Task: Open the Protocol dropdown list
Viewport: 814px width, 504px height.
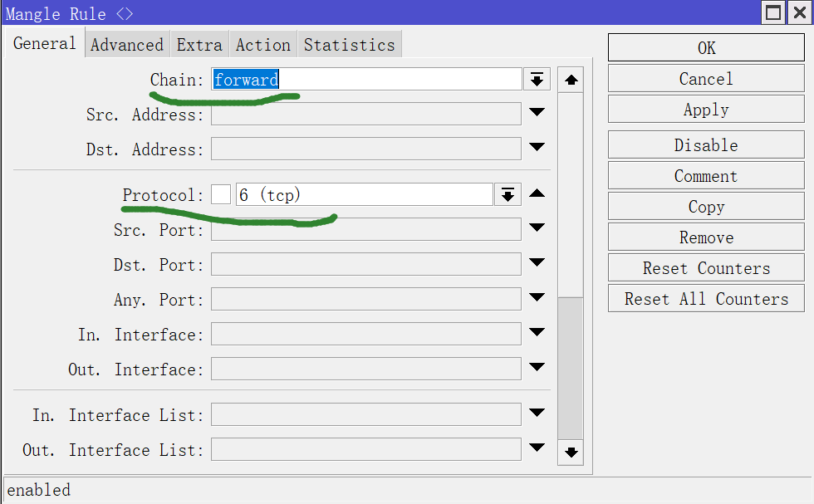Action: click(508, 195)
